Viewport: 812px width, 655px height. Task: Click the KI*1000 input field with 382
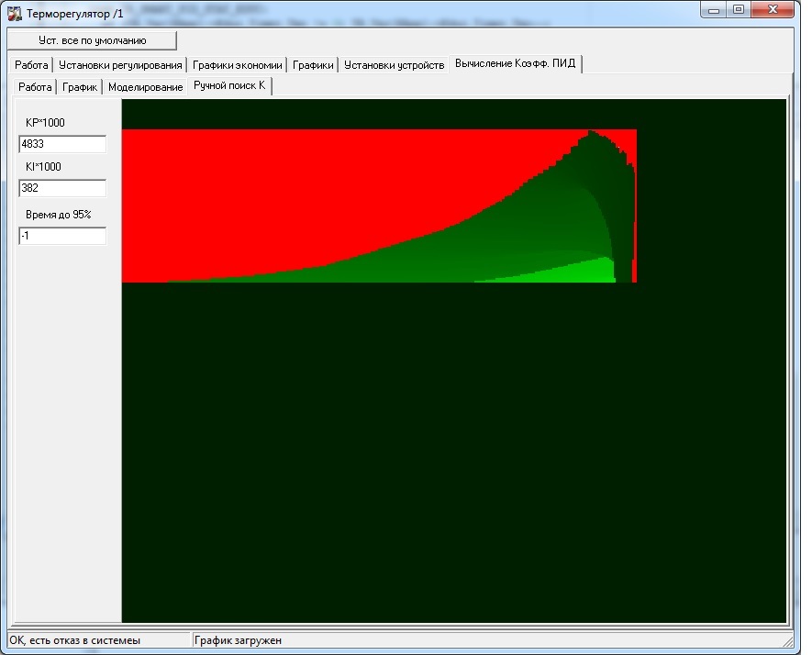click(62, 188)
